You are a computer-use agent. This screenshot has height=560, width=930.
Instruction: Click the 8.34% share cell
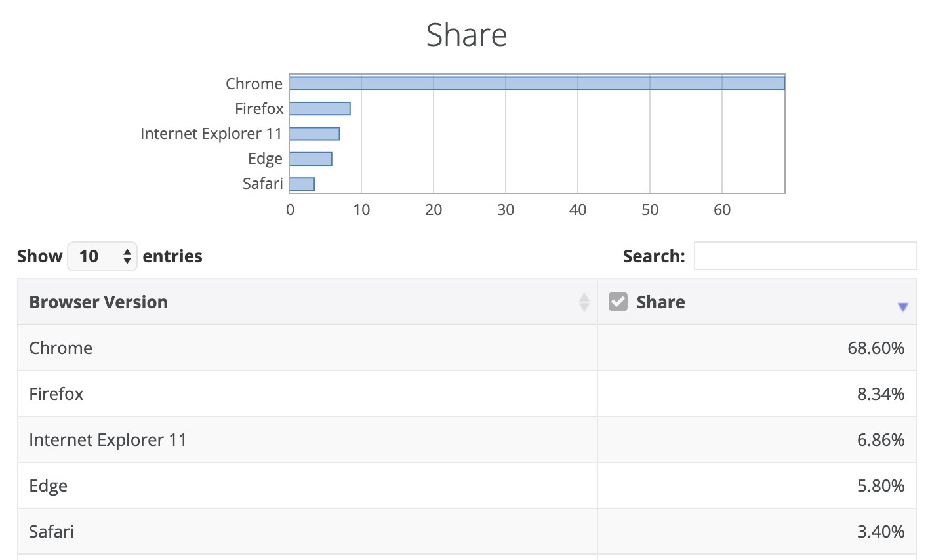tap(880, 394)
